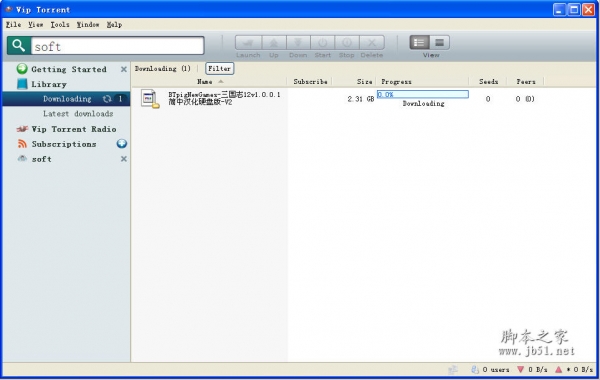Sort by the Progress column header
The image size is (600, 380).
[396, 82]
